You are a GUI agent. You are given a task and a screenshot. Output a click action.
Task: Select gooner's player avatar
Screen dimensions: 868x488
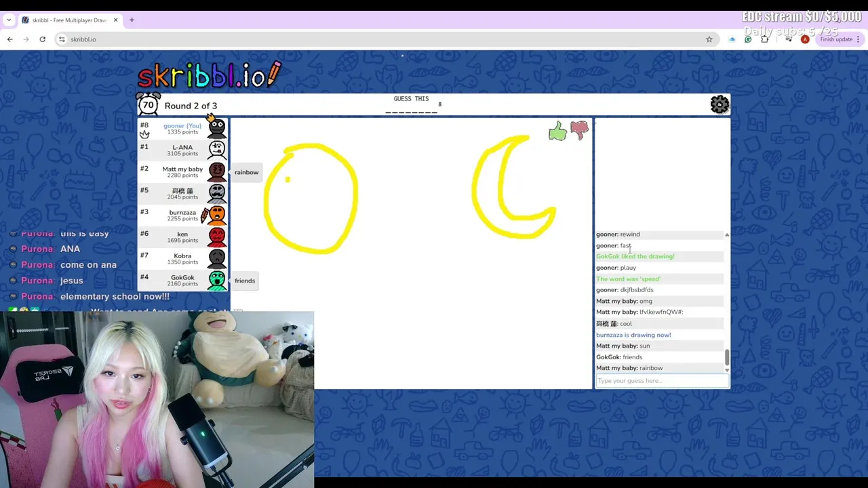coord(216,128)
